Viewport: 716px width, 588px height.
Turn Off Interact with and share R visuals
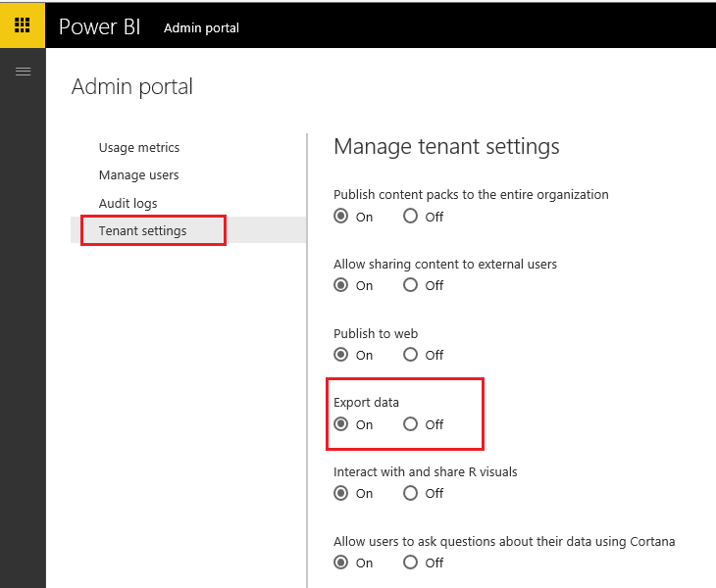(x=410, y=493)
